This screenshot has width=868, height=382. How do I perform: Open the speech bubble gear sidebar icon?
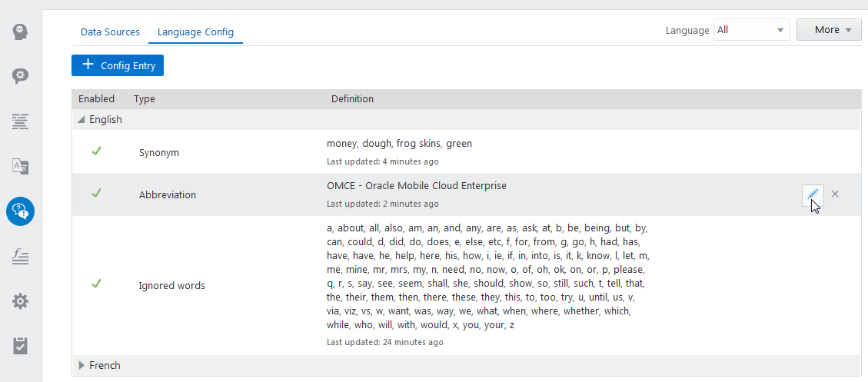point(20,76)
